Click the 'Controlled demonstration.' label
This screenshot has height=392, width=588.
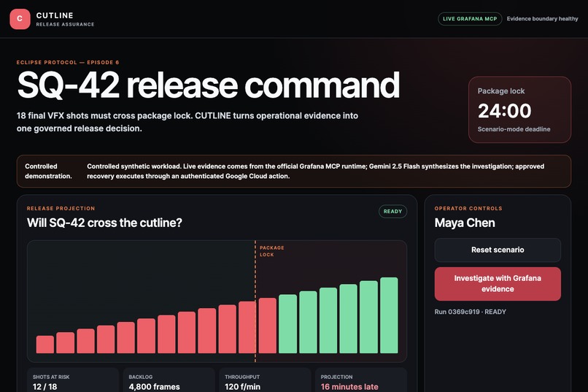click(48, 171)
